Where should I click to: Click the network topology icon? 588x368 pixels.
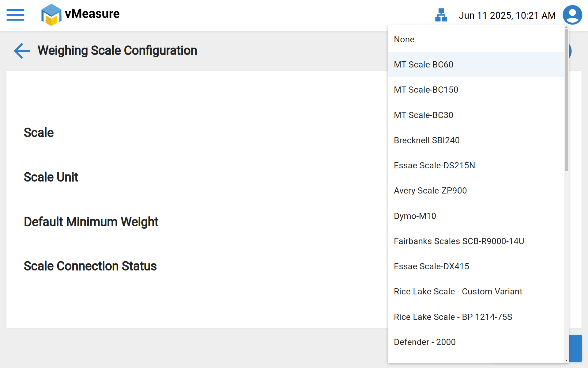(x=441, y=15)
